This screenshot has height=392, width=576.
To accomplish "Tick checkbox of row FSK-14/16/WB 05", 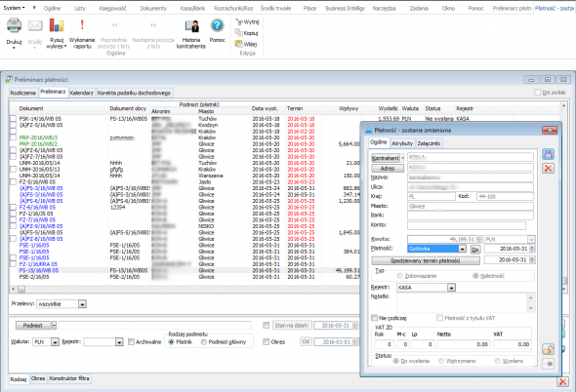I will pos(14,119).
